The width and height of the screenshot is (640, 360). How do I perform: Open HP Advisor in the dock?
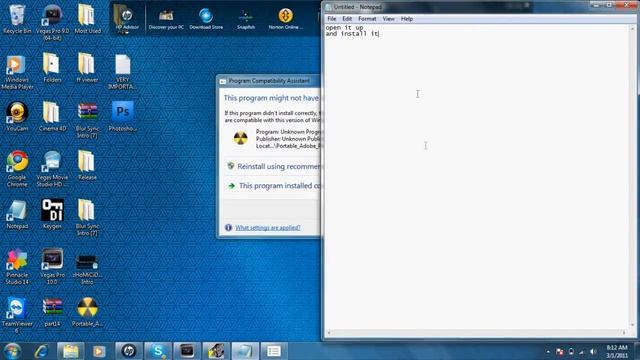[x=127, y=19]
